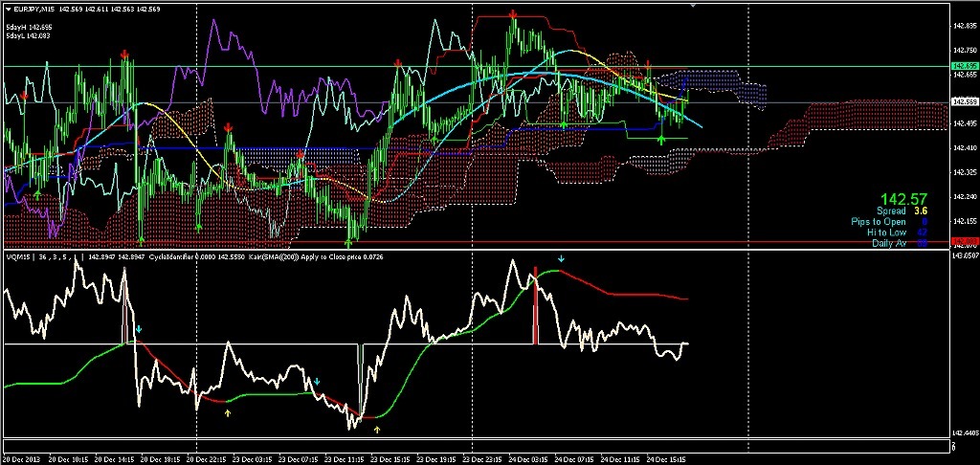Click the 5dayH 142.695 label
980x465 pixels.
(28, 28)
